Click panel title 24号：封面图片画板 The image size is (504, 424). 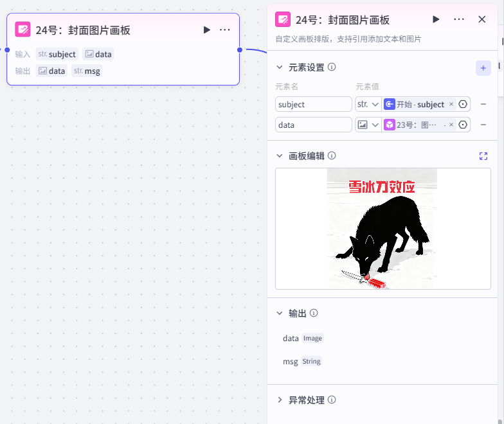click(x=343, y=20)
